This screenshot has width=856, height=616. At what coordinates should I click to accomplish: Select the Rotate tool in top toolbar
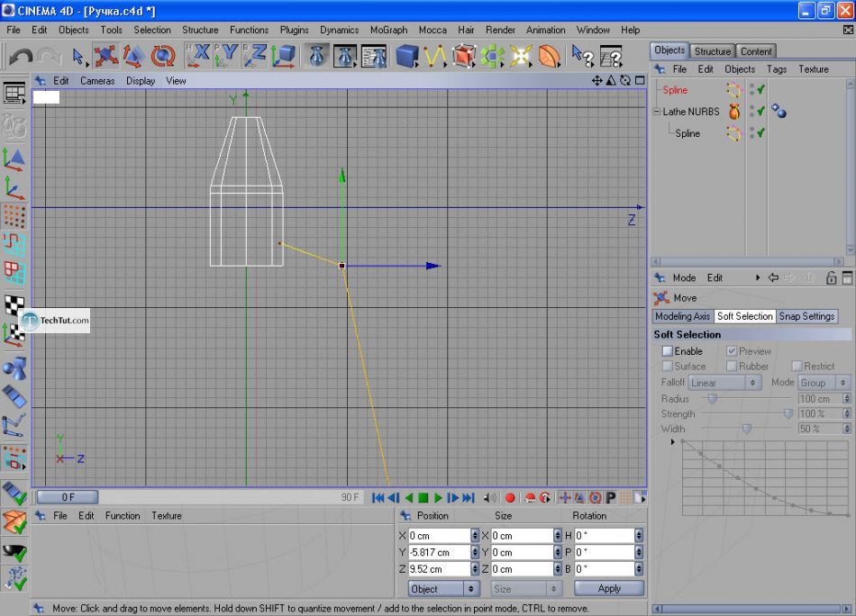(163, 57)
